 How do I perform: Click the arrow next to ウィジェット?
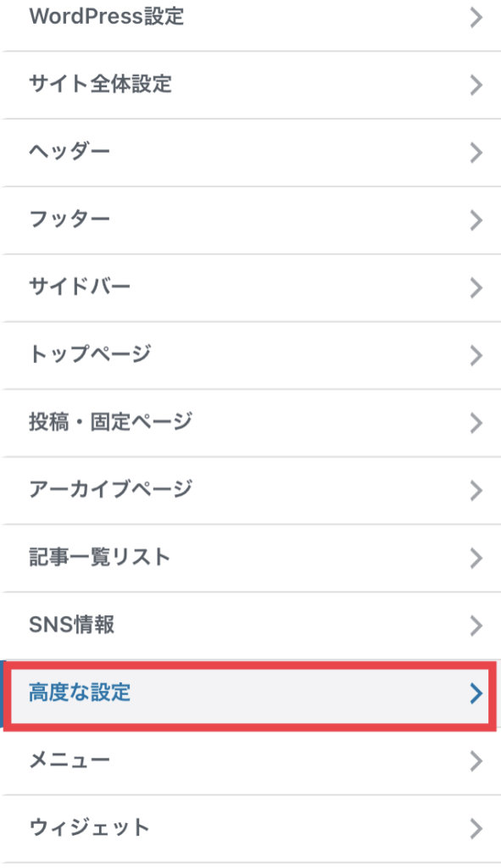tap(476, 829)
